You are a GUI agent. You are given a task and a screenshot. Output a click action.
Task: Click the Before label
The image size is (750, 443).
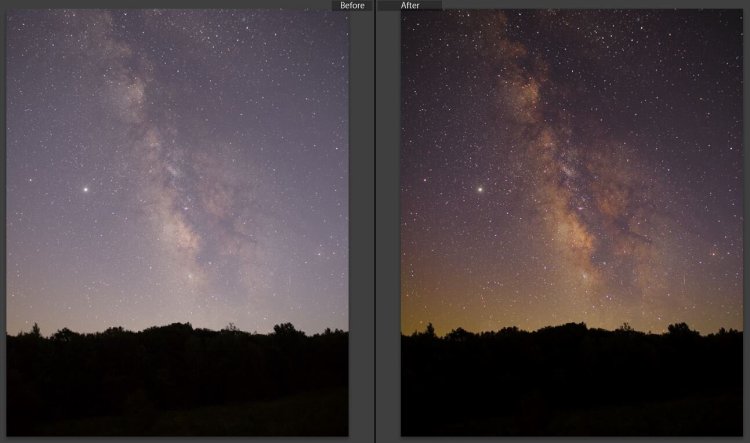[352, 5]
